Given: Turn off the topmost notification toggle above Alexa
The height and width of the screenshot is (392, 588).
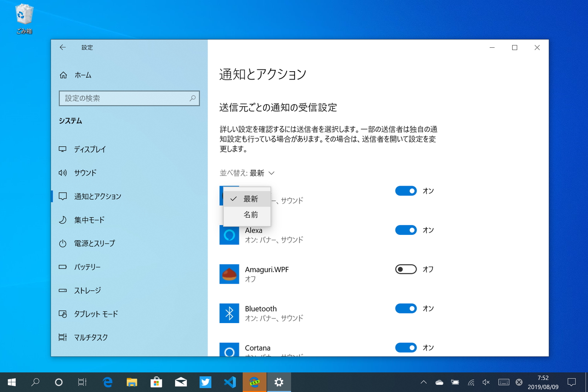Looking at the screenshot, I should [x=406, y=191].
